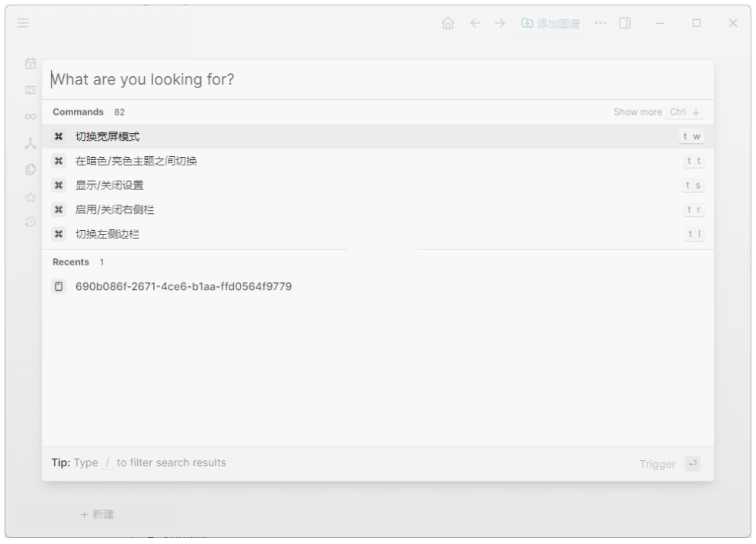
Task: Open recent page 690b086f-2671-4ce6-b1aa-ffd0564f9779
Action: tap(183, 287)
